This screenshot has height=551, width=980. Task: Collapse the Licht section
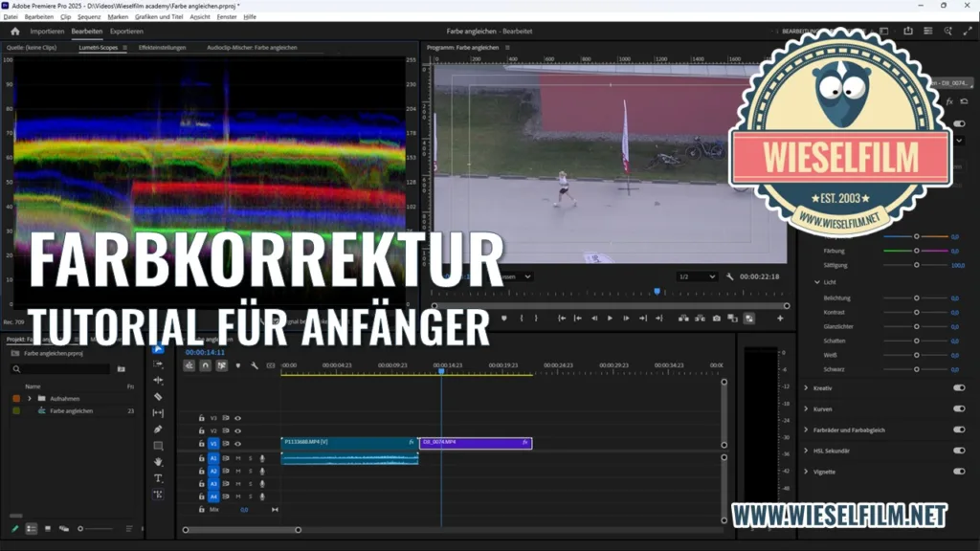coord(816,281)
